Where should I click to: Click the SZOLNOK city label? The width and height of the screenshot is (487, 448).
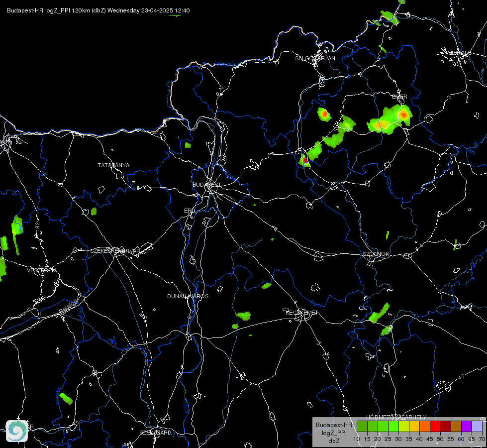point(376,254)
